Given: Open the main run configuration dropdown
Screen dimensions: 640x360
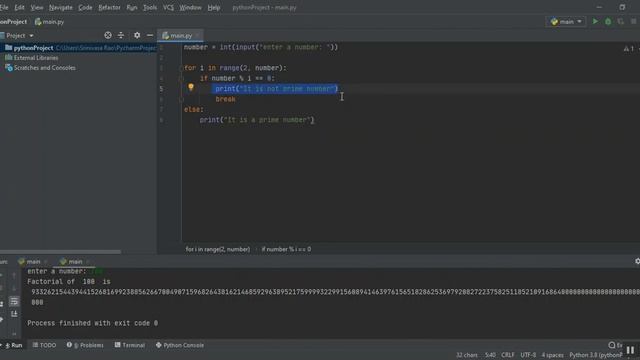Looking at the screenshot, I should [x=566, y=22].
